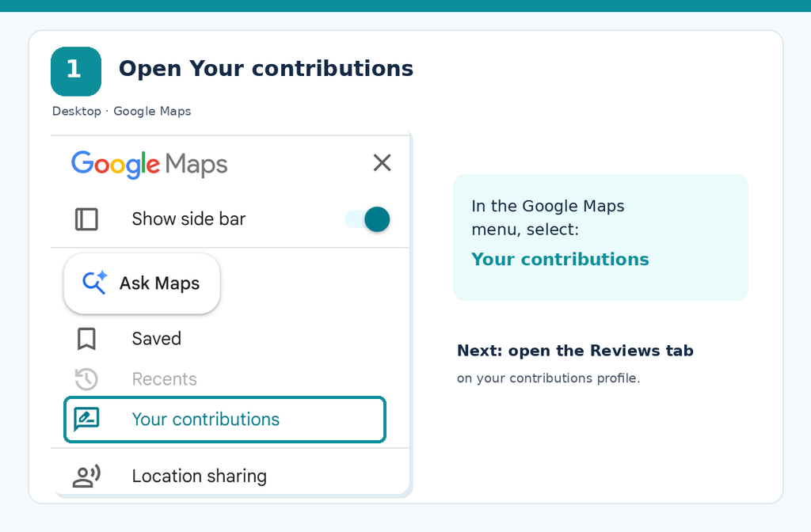811x532 pixels.
Task: Click 'Show side bar' label text
Action: [x=188, y=219]
